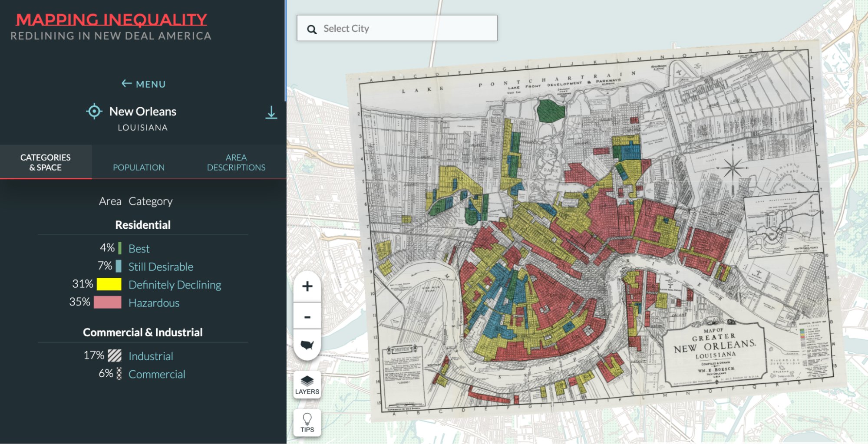
Task: Focus the Select City search field
Action: (397, 28)
